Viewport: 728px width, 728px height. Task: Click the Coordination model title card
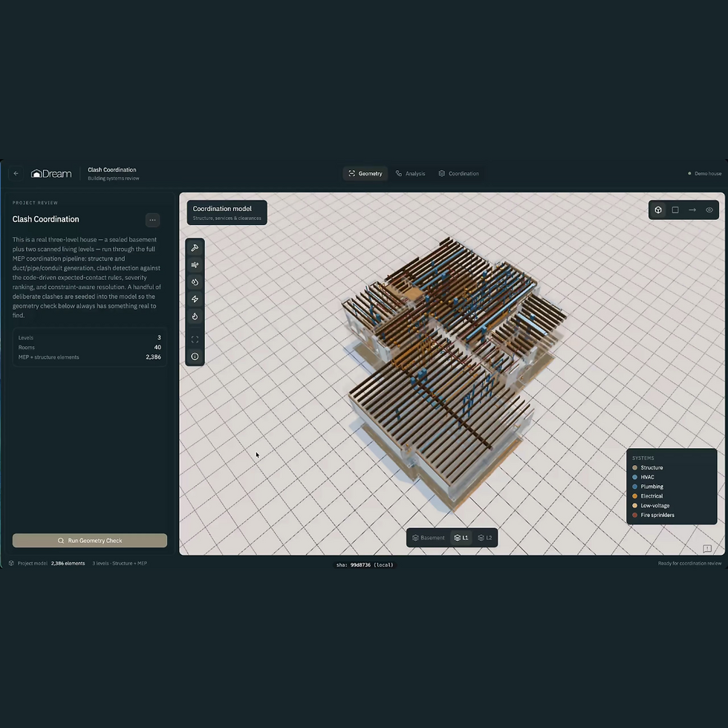click(x=227, y=212)
